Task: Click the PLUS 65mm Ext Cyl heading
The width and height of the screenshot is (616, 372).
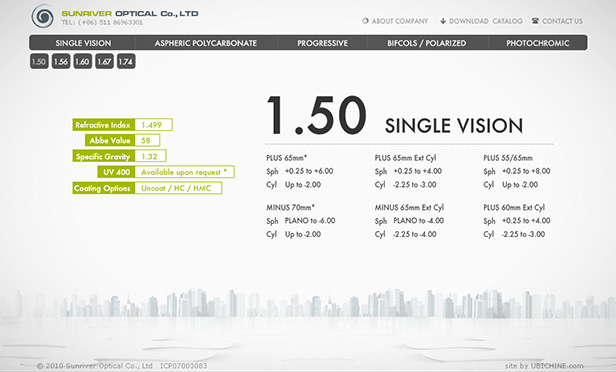Action: pos(405,158)
